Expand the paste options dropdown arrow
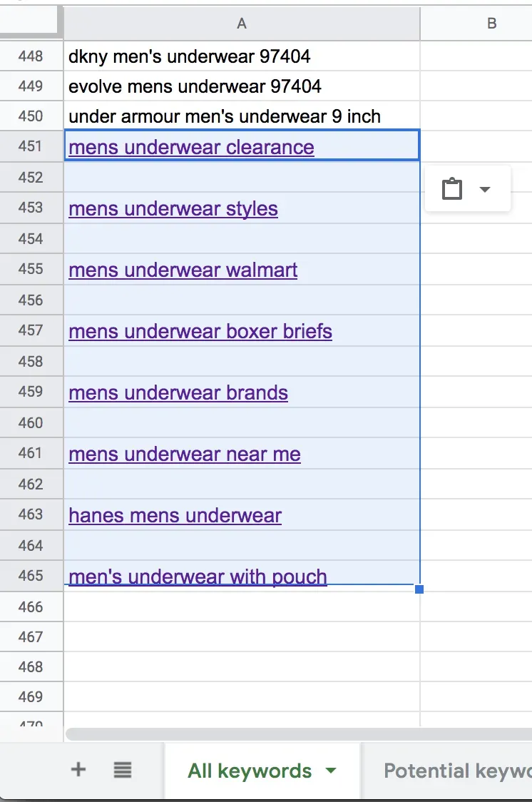The height and width of the screenshot is (802, 532). (485, 189)
